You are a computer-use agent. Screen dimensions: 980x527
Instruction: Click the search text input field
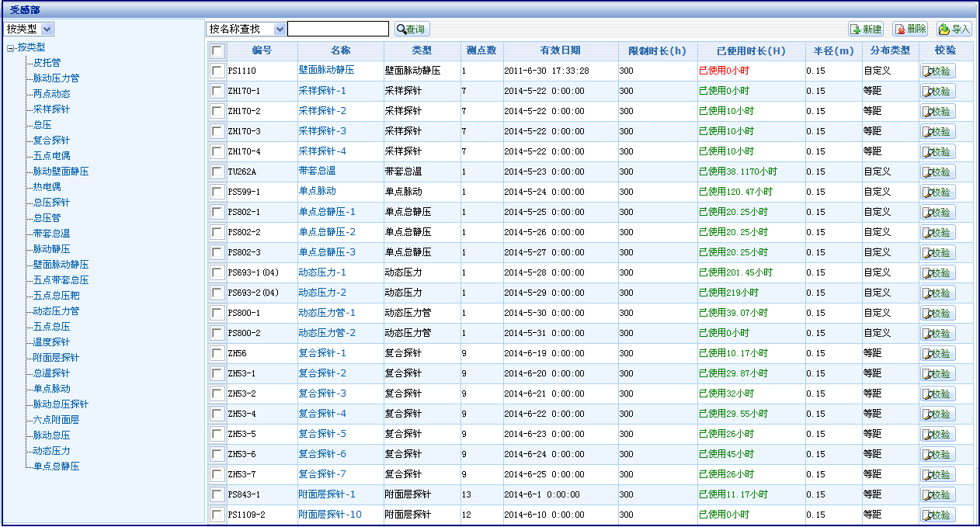pyautogui.click(x=338, y=29)
